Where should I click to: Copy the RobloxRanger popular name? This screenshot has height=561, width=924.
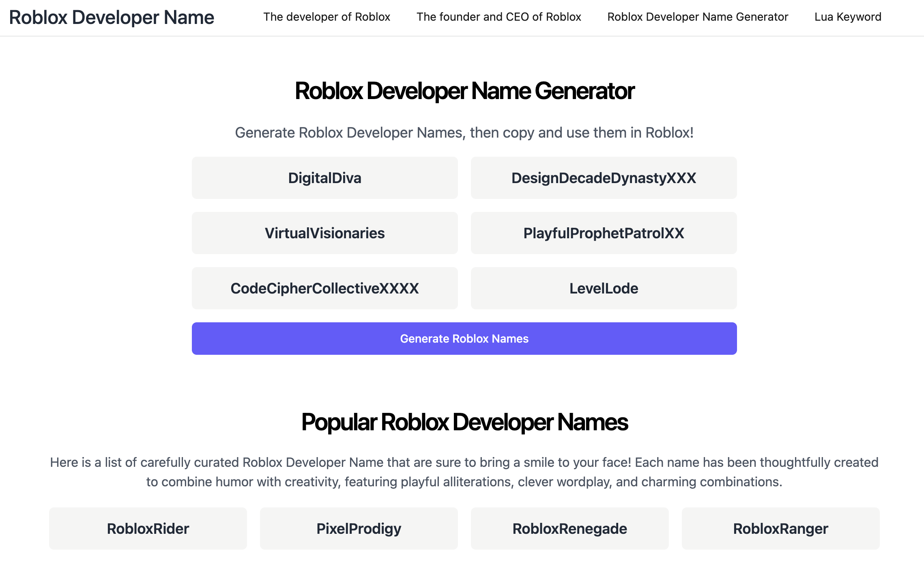point(781,529)
